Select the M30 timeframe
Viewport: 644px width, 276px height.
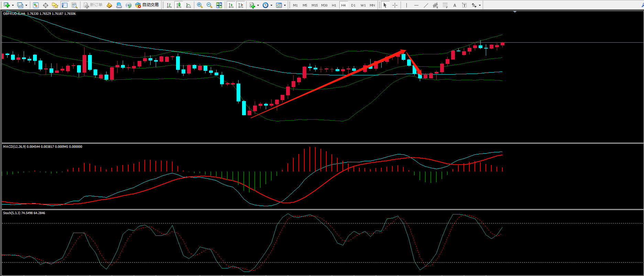[324, 5]
